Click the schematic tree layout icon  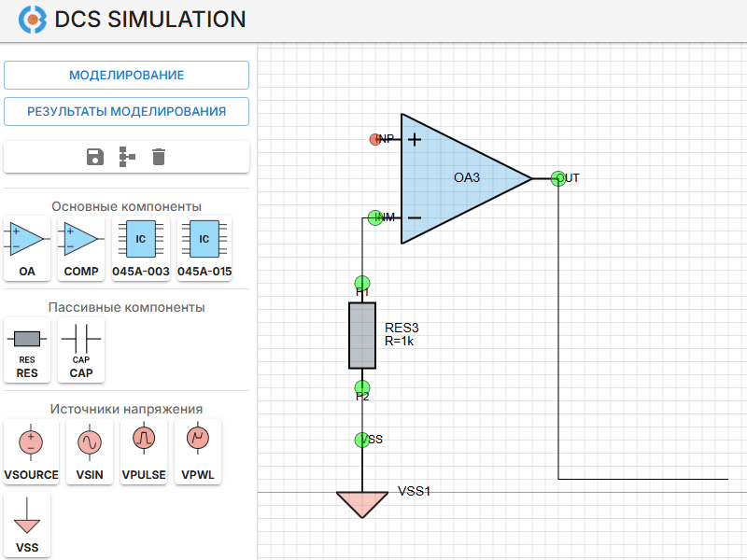tap(127, 157)
